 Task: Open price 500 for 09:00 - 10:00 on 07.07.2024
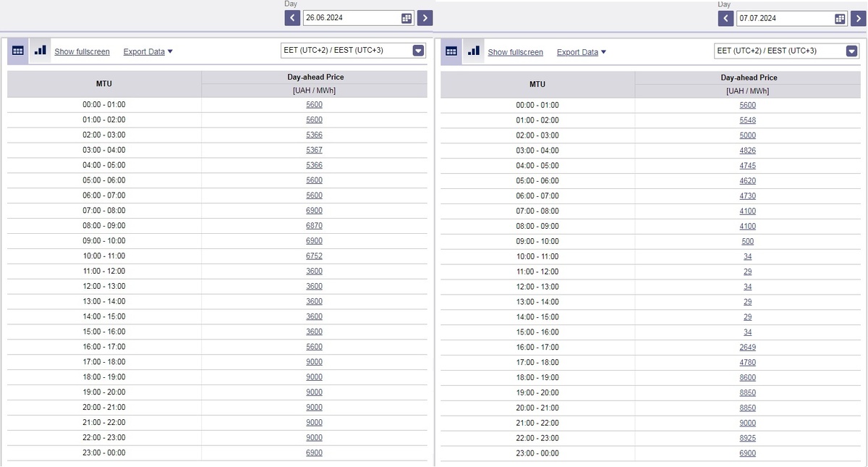(x=748, y=242)
